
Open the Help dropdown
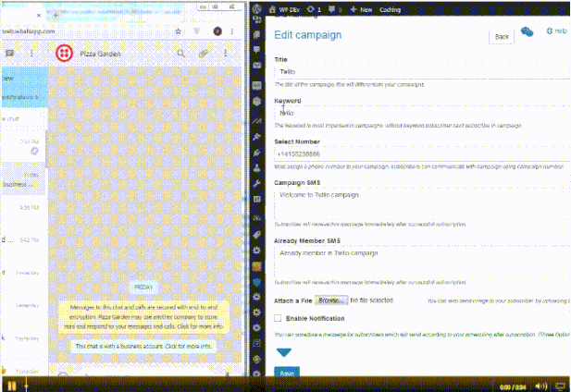(x=556, y=31)
